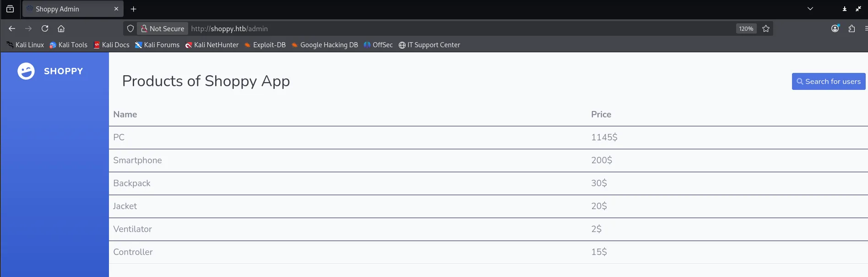Open the tracking protection shield icon

pos(130,28)
